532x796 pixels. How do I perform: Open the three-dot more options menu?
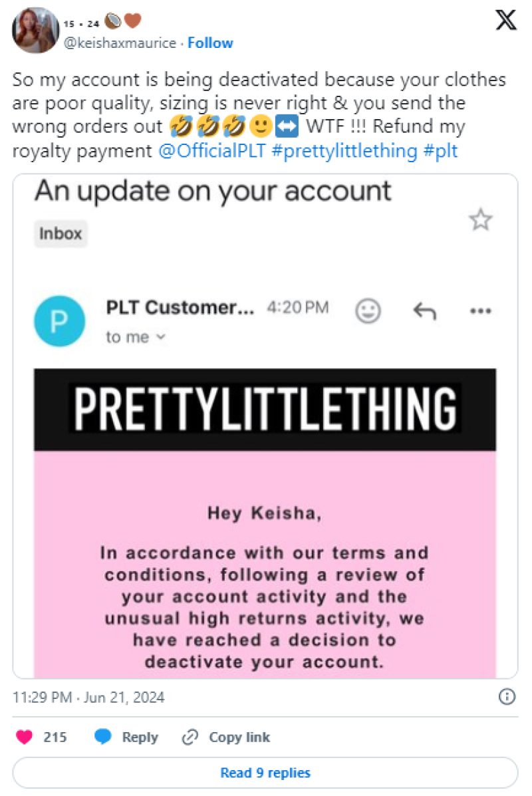point(480,311)
